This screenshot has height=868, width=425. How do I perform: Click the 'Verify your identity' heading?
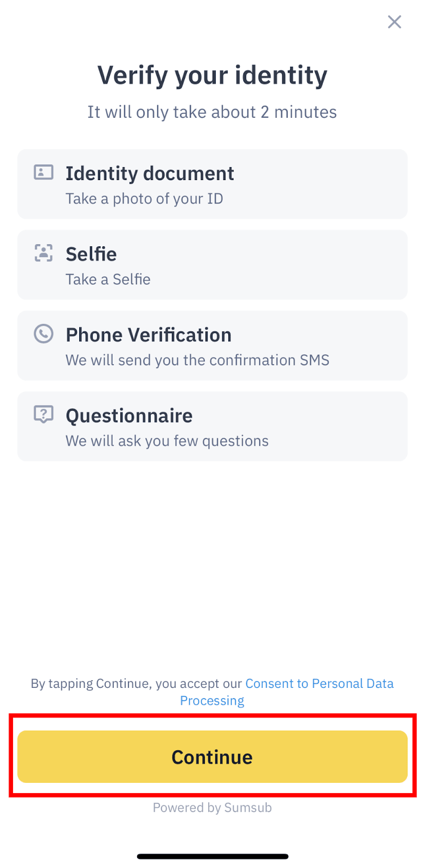(212, 75)
